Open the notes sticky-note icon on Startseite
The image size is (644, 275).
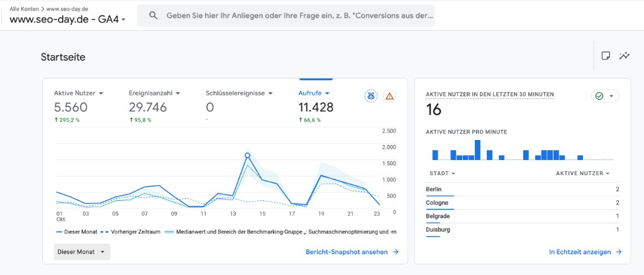[x=606, y=56]
